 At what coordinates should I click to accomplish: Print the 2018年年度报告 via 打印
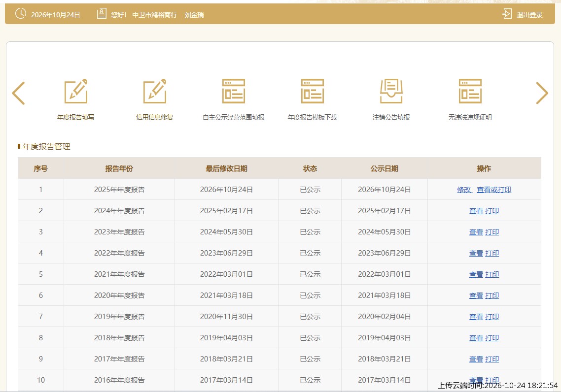pyautogui.click(x=492, y=338)
